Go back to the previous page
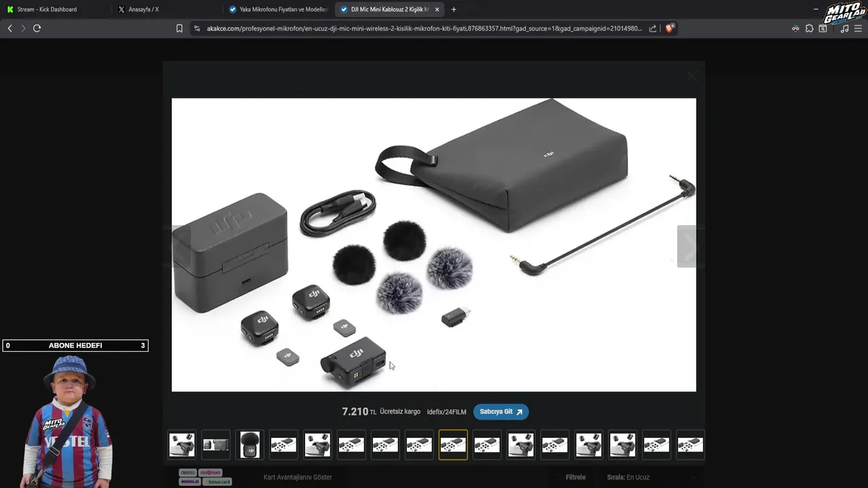This screenshot has width=868, height=488. (x=9, y=28)
